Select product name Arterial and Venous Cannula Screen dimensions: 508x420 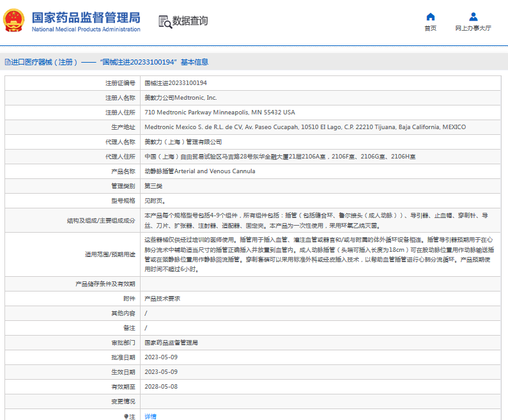click(x=199, y=171)
